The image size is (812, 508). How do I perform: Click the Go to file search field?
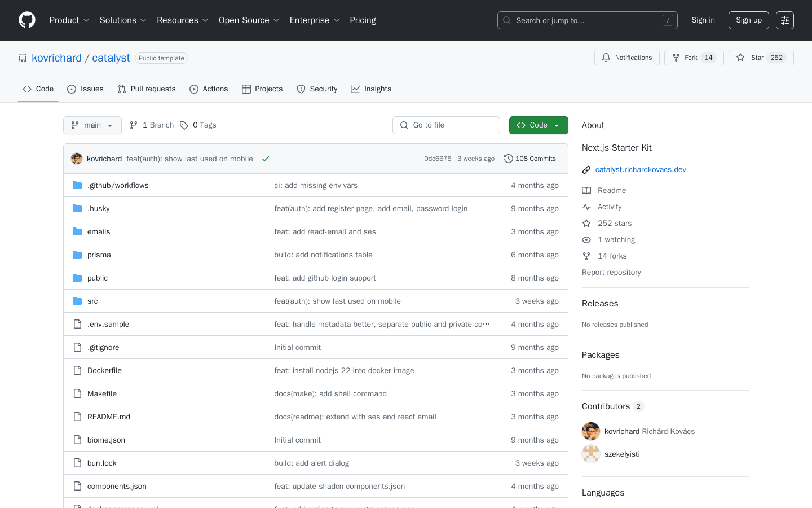click(446, 125)
